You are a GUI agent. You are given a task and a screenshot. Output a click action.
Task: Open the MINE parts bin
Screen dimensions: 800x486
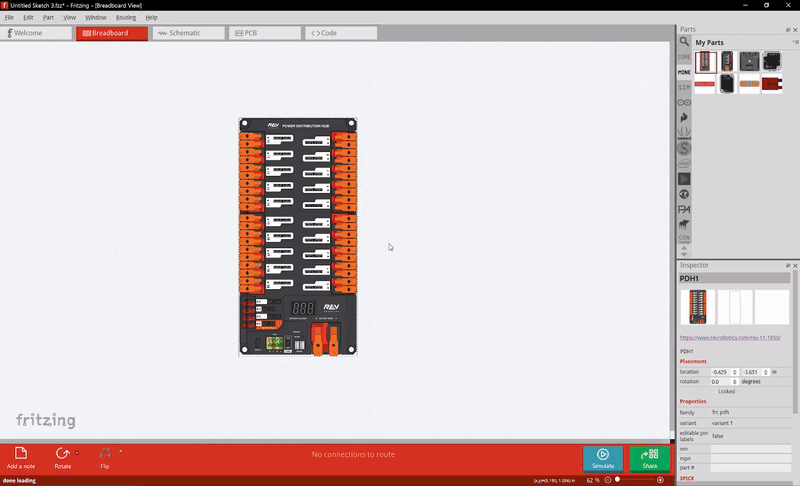tap(684, 72)
